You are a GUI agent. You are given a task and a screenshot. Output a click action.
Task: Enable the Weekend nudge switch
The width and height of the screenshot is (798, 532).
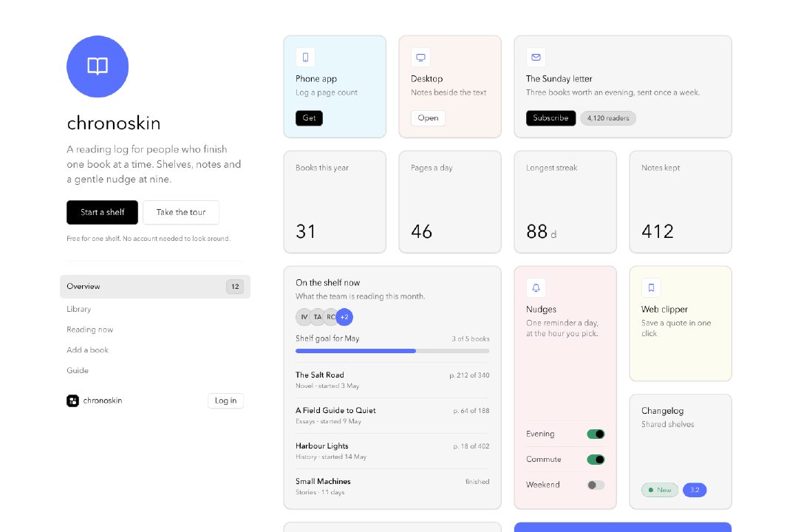[x=596, y=485]
